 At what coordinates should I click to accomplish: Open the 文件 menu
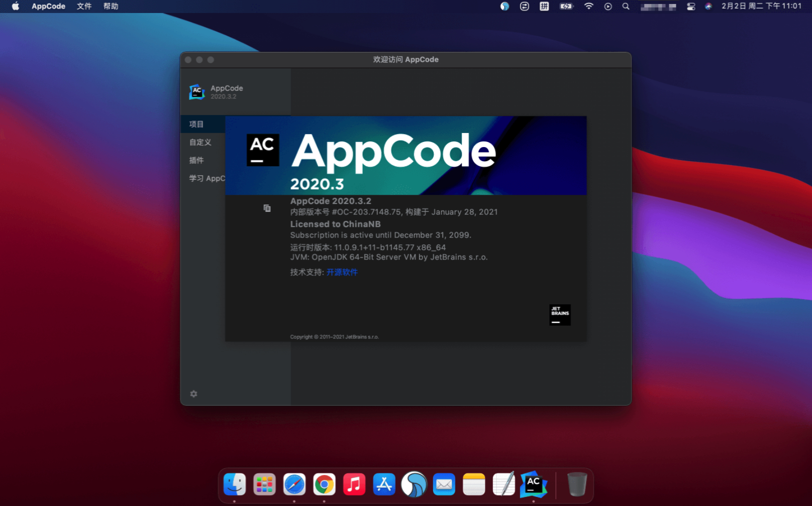click(84, 6)
